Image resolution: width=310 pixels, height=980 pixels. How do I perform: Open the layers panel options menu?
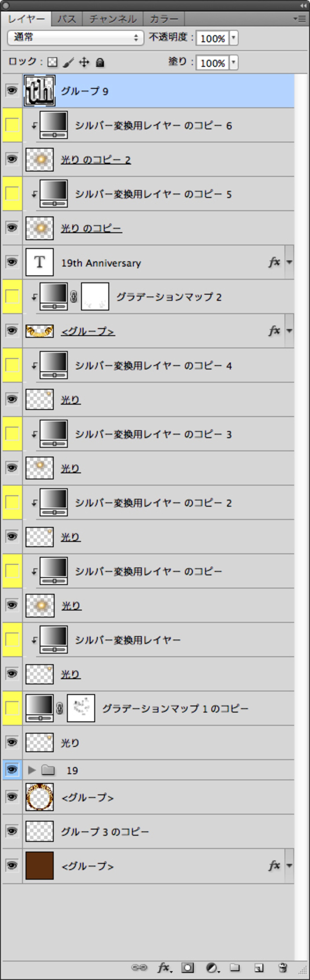pyautogui.click(x=300, y=19)
